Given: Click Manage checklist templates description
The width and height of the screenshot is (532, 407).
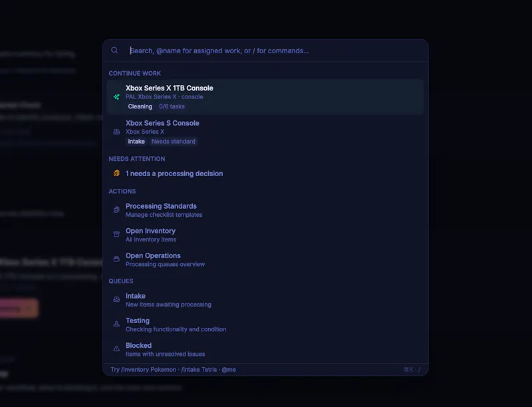Looking at the screenshot, I should 164,215.
